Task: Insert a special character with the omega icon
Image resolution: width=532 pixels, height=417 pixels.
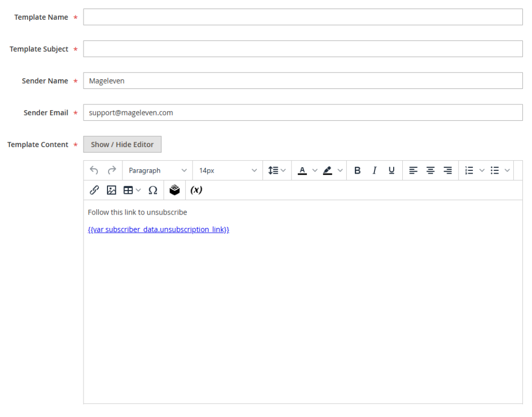Action: pyautogui.click(x=153, y=190)
